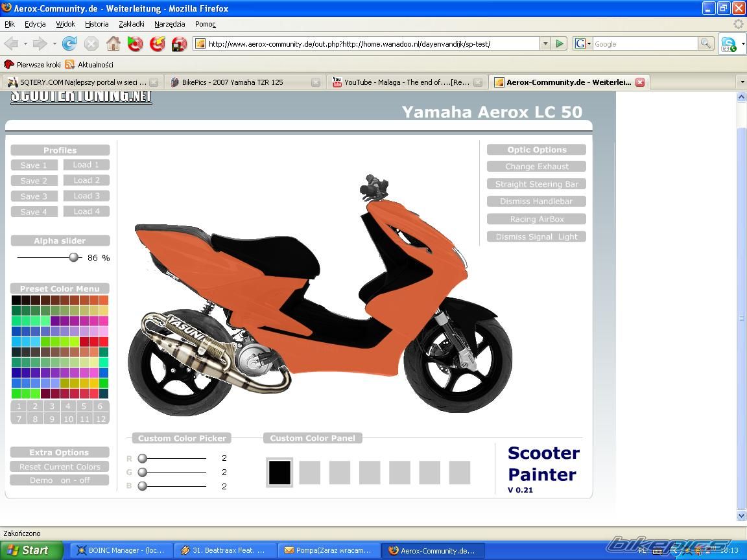Open the Zakładki menu
Screen dimensions: 747x560
pos(132,24)
